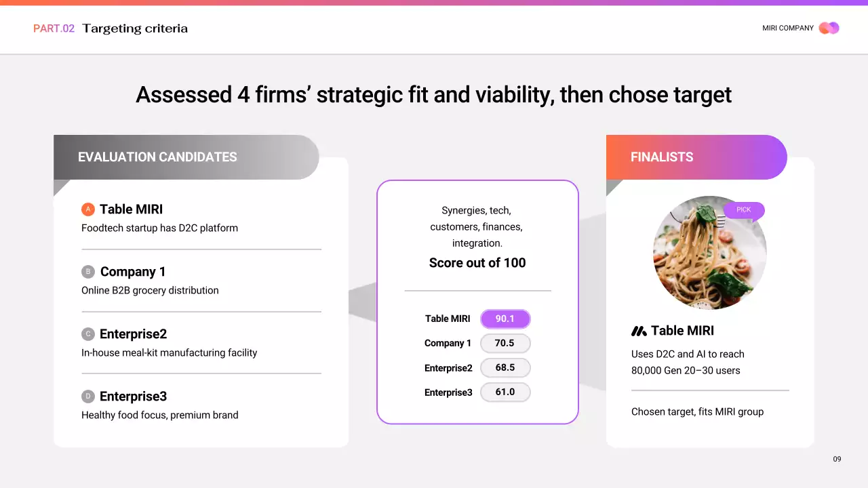Click the page number 09
Image resolution: width=868 pixels, height=488 pixels.
pos(837,460)
